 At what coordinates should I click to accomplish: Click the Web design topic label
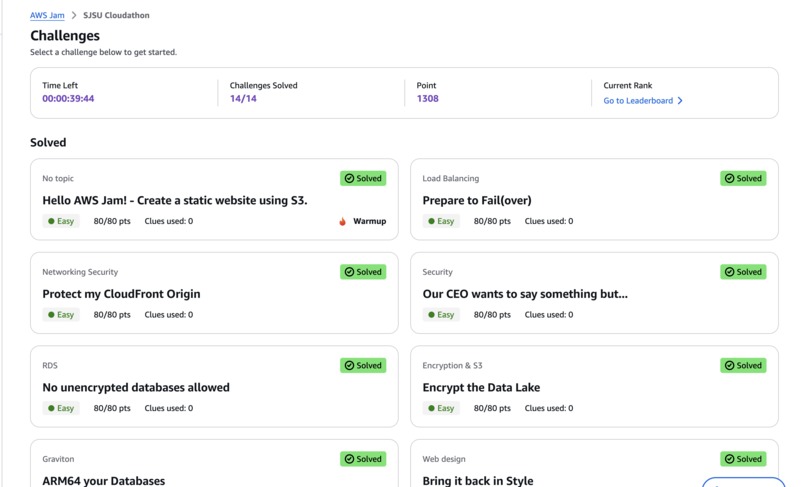[444, 459]
